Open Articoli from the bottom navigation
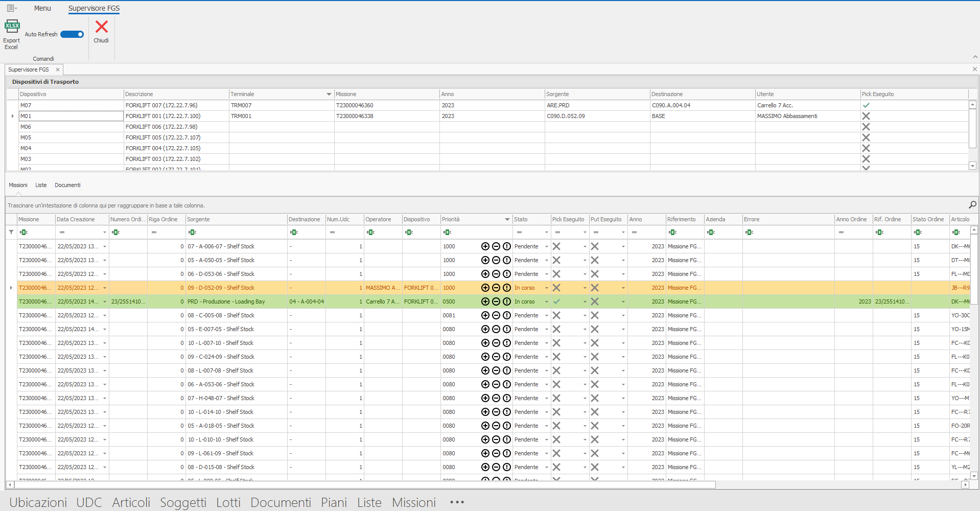The height and width of the screenshot is (511, 980). 131,502
